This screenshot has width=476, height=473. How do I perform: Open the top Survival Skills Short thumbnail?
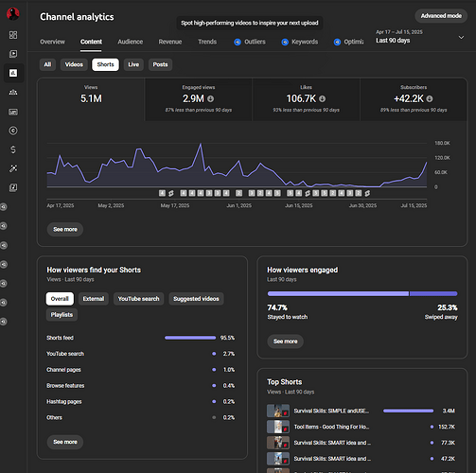(x=278, y=411)
